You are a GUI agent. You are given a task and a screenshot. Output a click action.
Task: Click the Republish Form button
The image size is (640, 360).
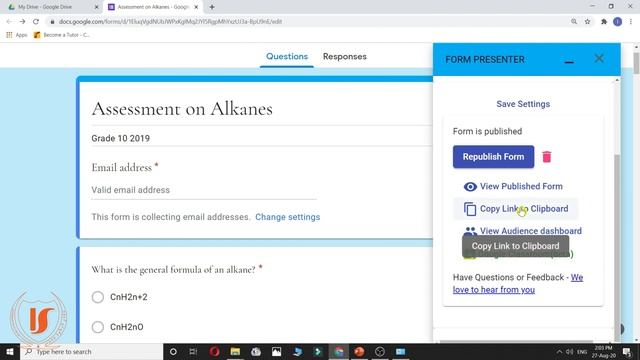493,157
